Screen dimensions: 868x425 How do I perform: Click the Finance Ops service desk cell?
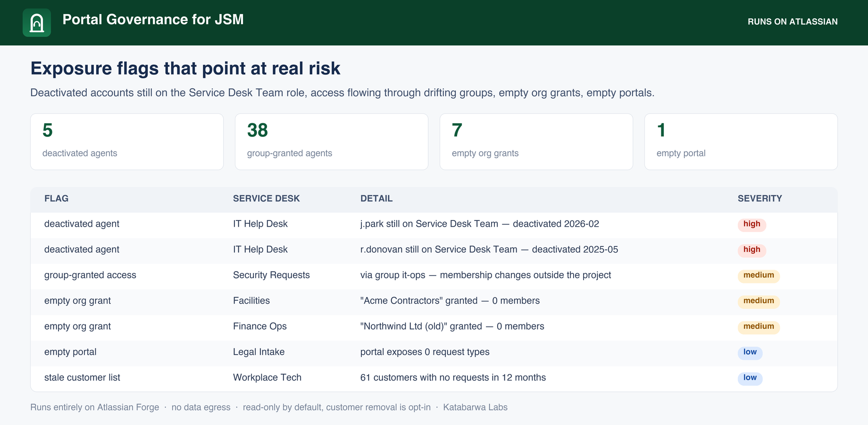click(260, 326)
